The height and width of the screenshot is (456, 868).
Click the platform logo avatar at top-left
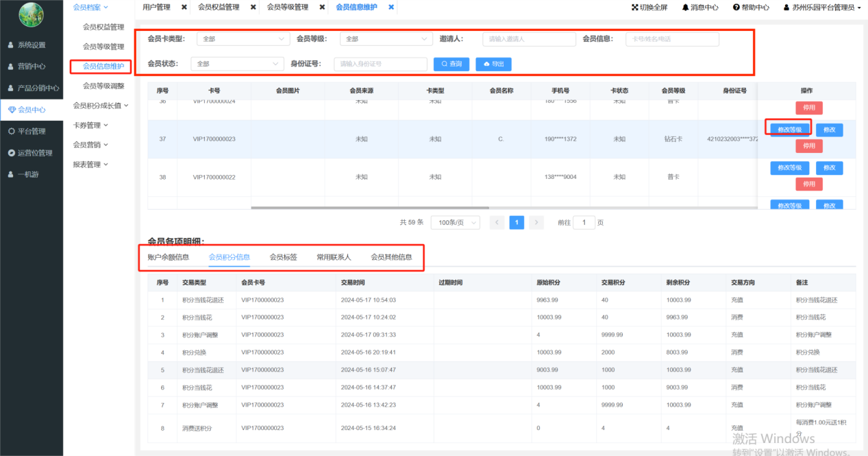click(x=31, y=15)
